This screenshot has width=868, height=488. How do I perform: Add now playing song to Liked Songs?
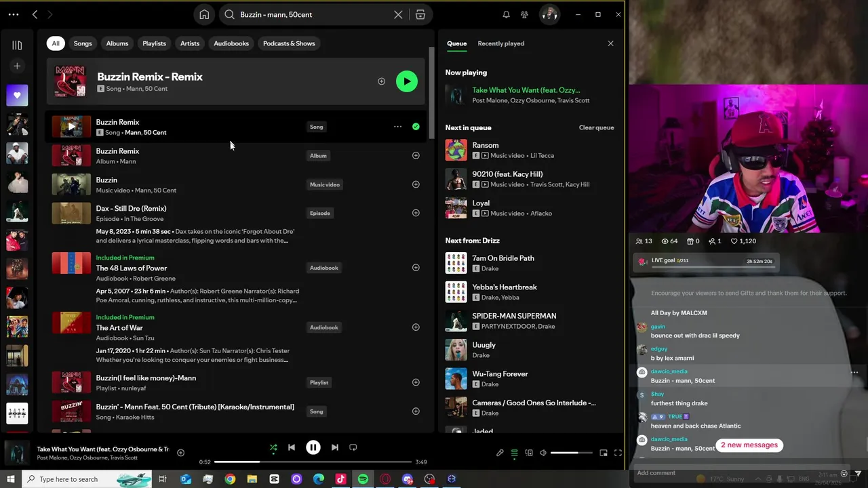pyautogui.click(x=180, y=453)
